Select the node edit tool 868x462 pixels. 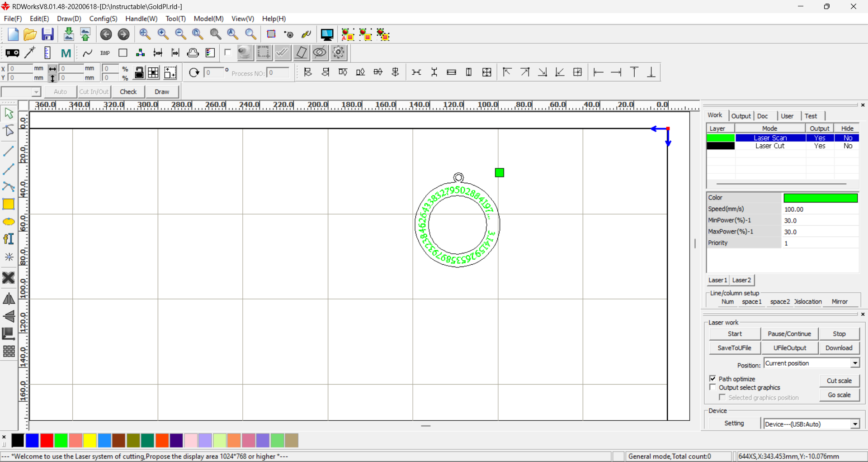[9, 131]
